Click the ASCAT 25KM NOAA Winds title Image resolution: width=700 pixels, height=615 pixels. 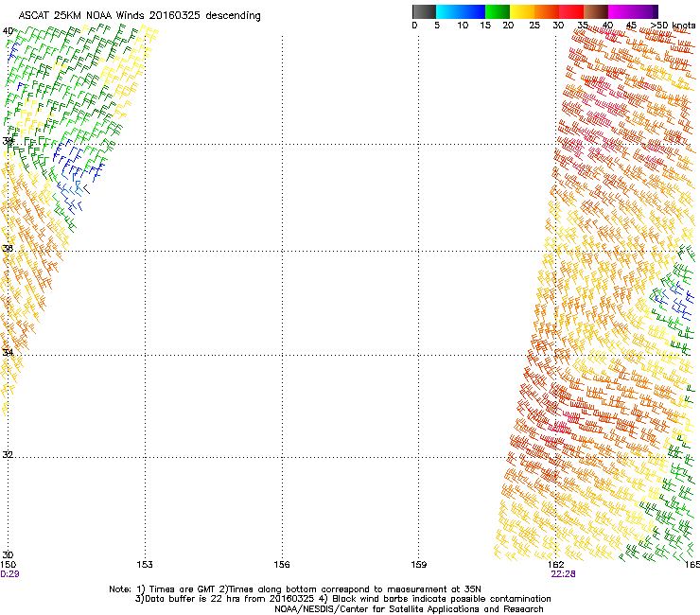point(139,16)
